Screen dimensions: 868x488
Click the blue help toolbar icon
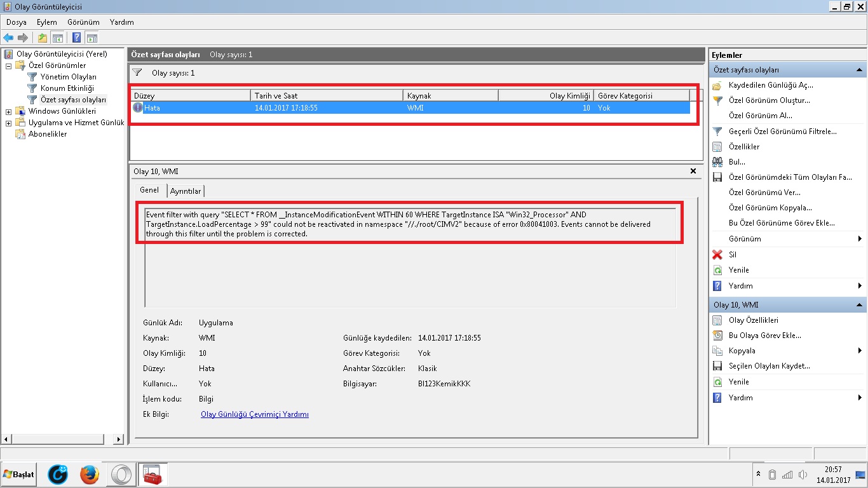[x=76, y=38]
